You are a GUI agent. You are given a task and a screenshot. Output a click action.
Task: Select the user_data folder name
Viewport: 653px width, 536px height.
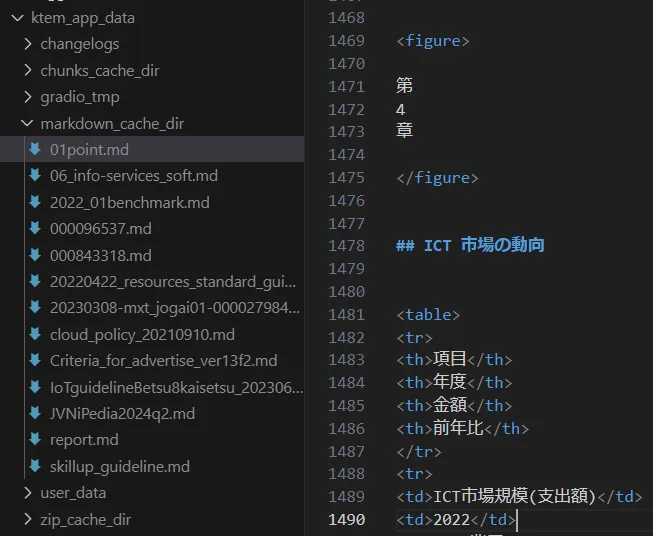(73, 493)
